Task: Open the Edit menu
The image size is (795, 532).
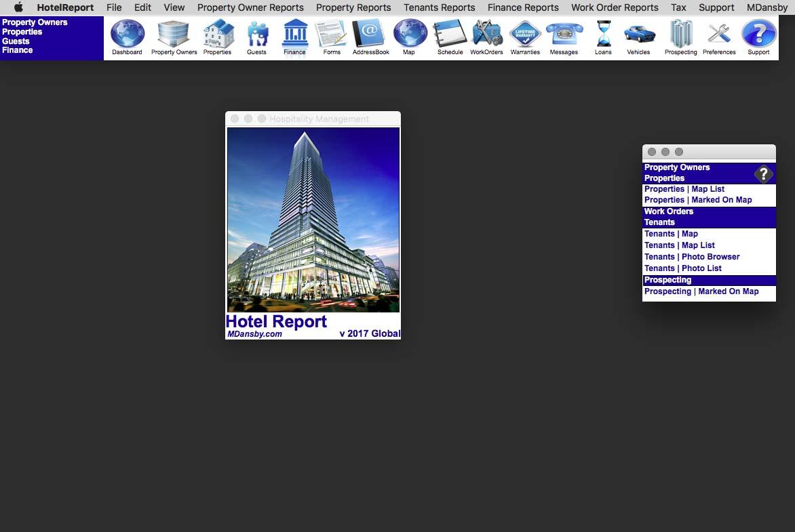Action: click(x=142, y=7)
